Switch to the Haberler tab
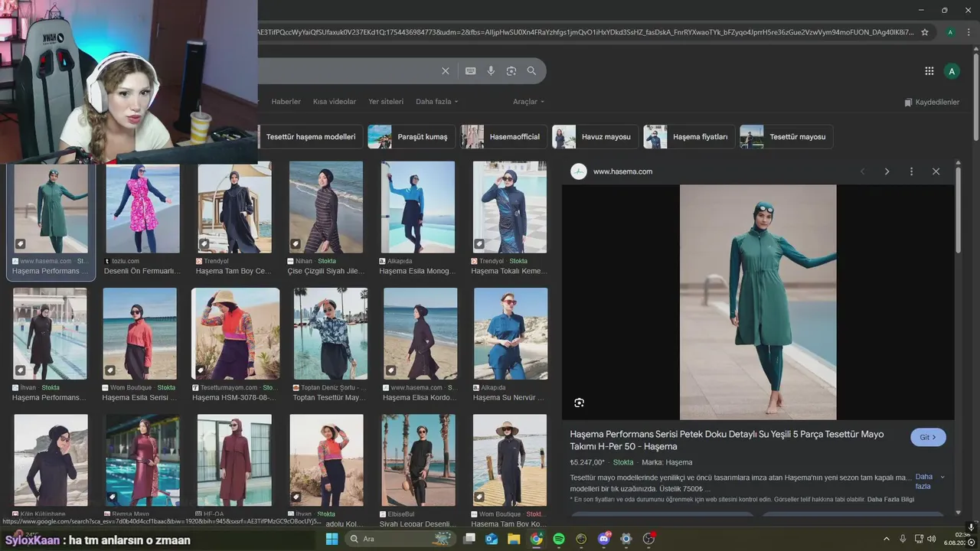The height and width of the screenshot is (551, 980). [286, 102]
